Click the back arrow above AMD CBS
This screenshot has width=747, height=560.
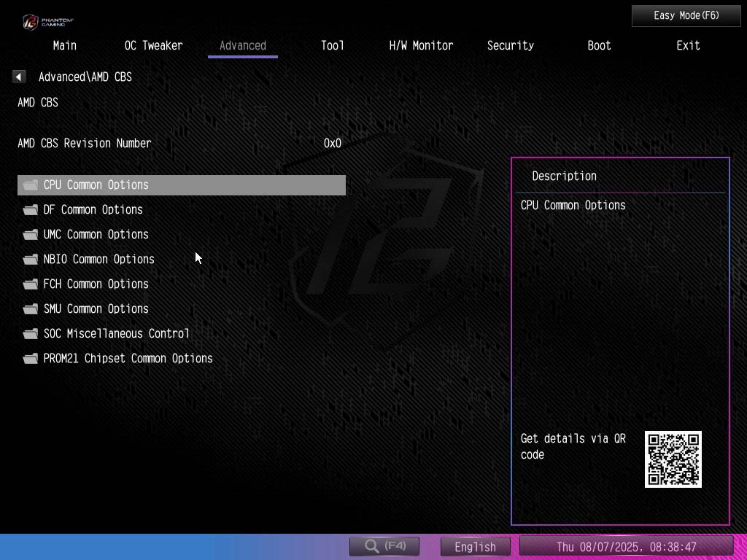[18, 76]
